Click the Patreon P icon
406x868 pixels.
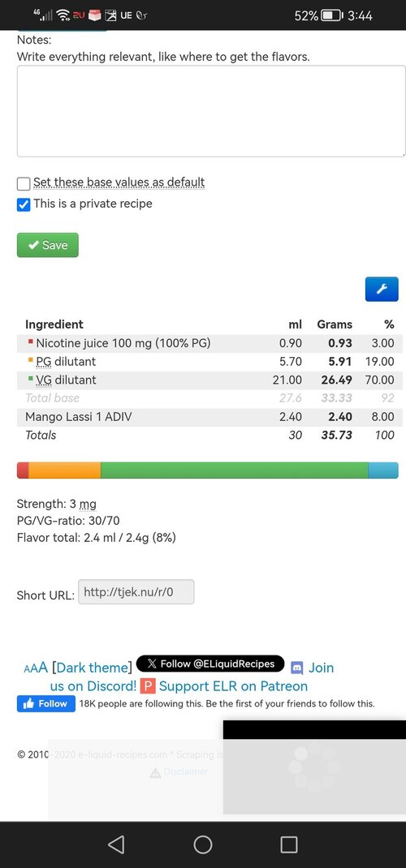(147, 686)
